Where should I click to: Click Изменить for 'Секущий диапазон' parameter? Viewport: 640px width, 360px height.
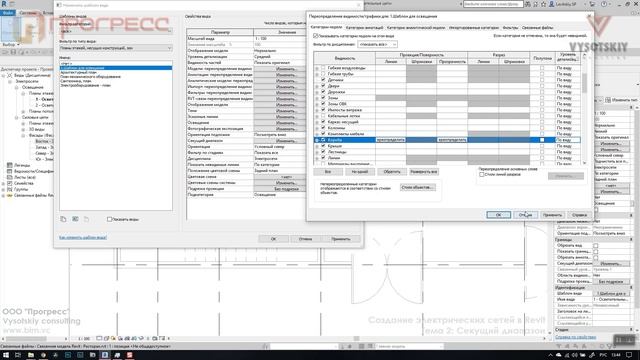[x=285, y=141]
